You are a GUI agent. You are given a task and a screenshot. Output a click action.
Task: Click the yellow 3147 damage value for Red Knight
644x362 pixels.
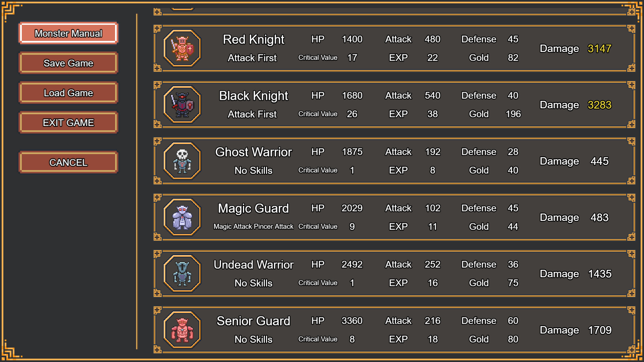pos(600,49)
